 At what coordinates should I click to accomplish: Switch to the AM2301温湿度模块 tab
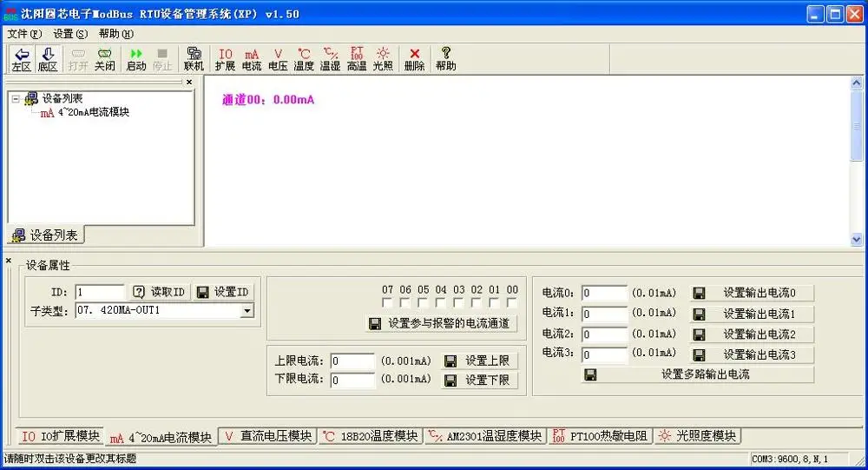[x=485, y=436]
